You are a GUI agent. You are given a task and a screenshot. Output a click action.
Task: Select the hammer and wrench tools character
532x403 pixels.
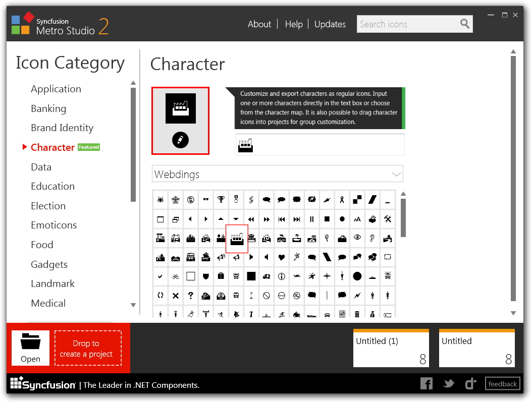coord(388,219)
